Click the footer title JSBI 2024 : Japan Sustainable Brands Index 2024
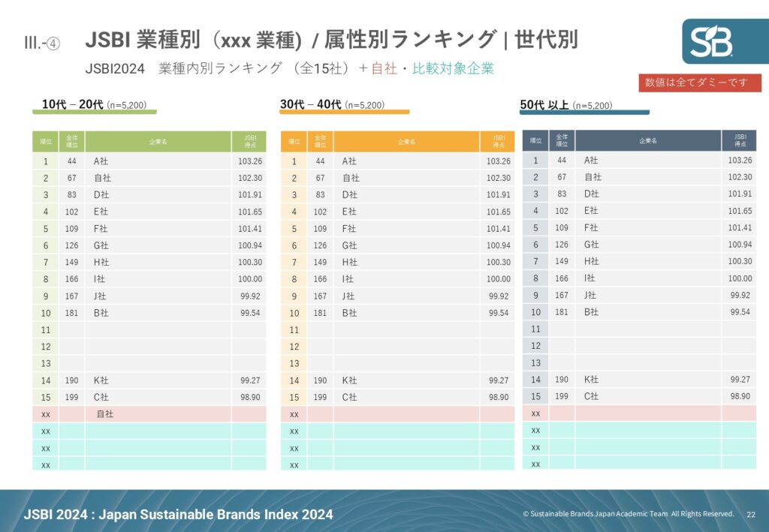Screen dimensions: 769x532 (x=178, y=514)
